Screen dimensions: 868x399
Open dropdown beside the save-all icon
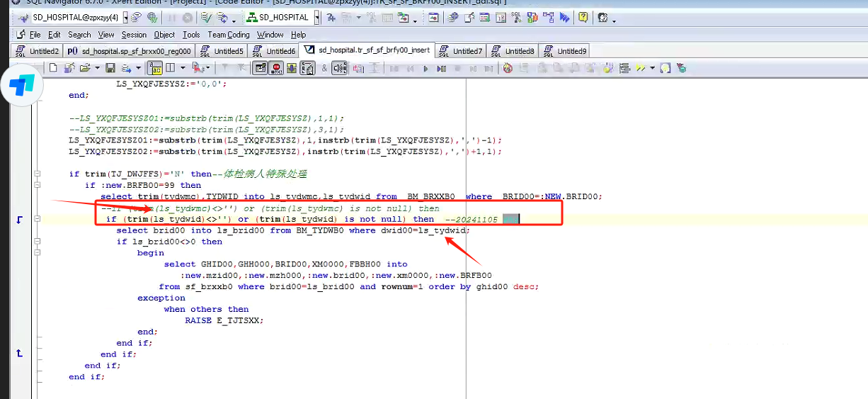click(138, 68)
